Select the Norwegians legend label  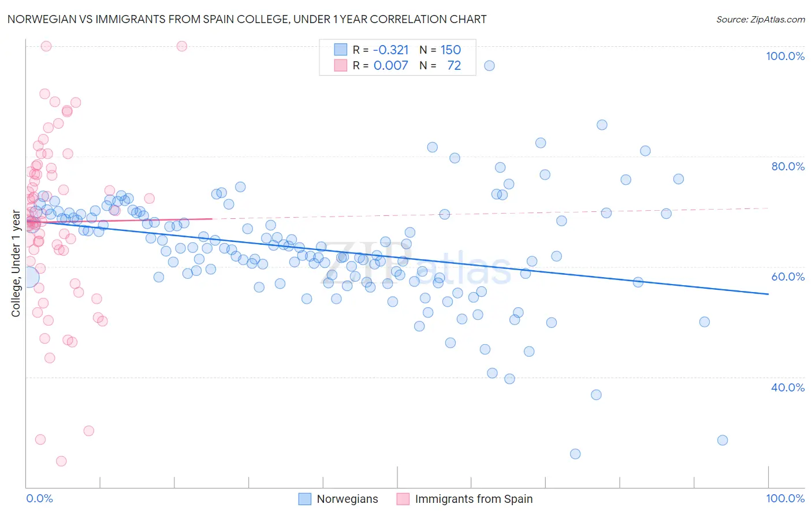pyautogui.click(x=347, y=499)
